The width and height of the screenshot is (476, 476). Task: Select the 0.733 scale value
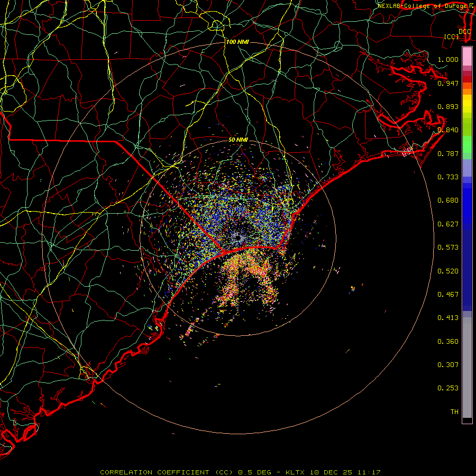pos(448,177)
